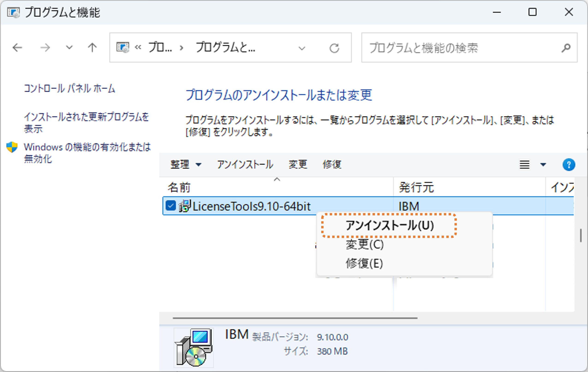Image resolution: width=588 pixels, height=372 pixels.
Task: Click the forward navigation arrow
Action: (x=45, y=48)
